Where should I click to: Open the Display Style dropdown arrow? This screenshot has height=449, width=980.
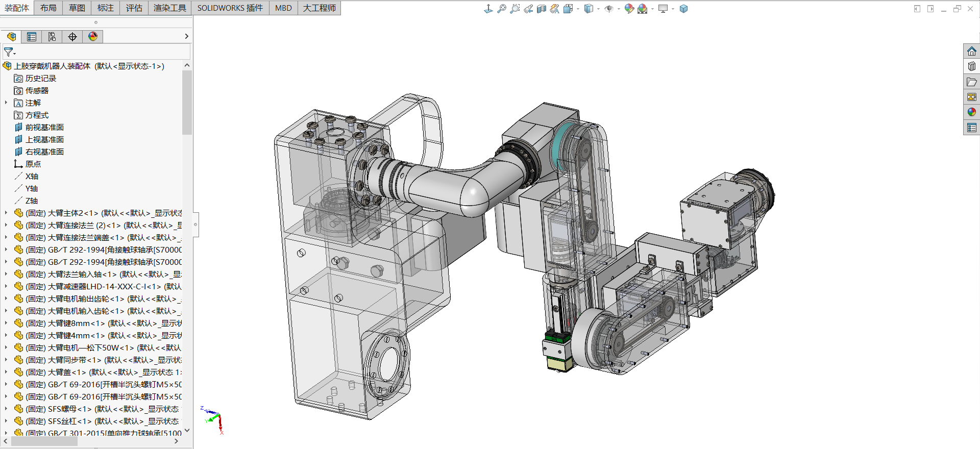(x=598, y=9)
